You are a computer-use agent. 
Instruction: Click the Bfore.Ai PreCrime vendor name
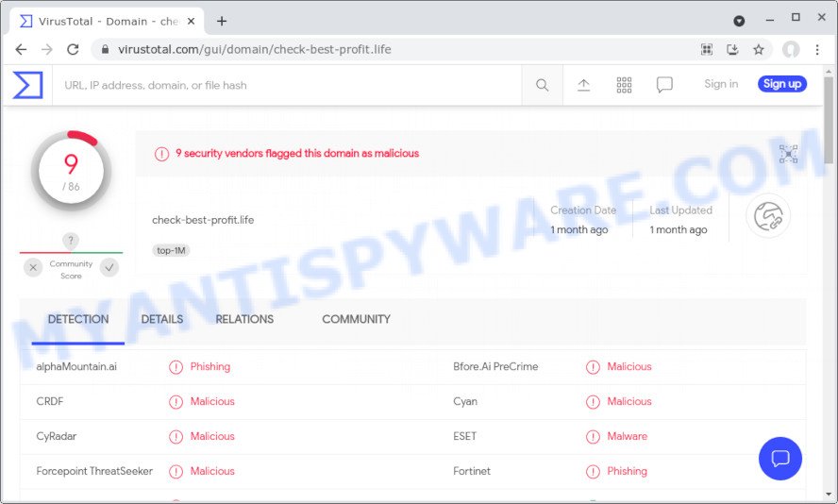tap(495, 366)
